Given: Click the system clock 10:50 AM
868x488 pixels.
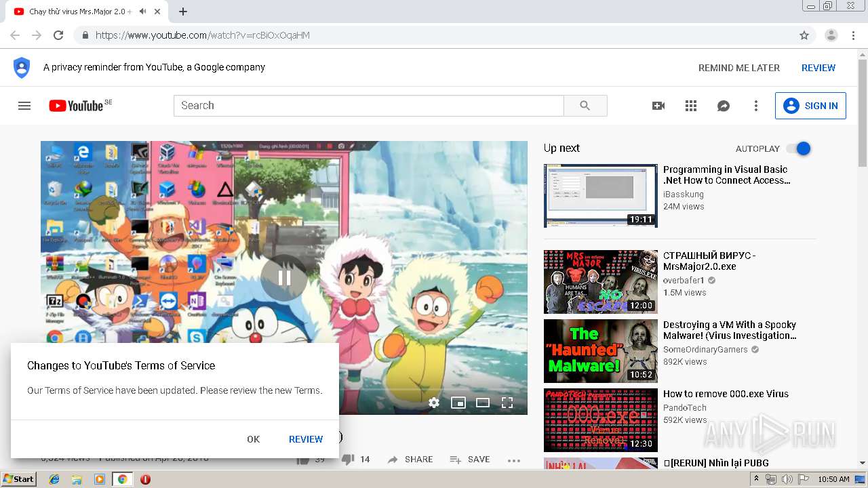Looking at the screenshot, I should click(x=834, y=479).
